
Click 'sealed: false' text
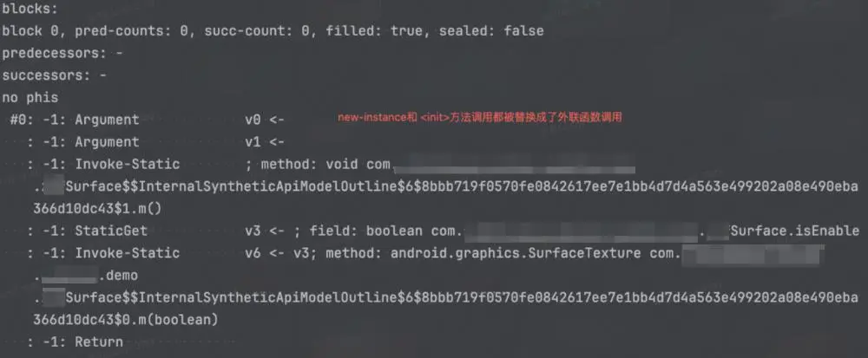coord(491,31)
